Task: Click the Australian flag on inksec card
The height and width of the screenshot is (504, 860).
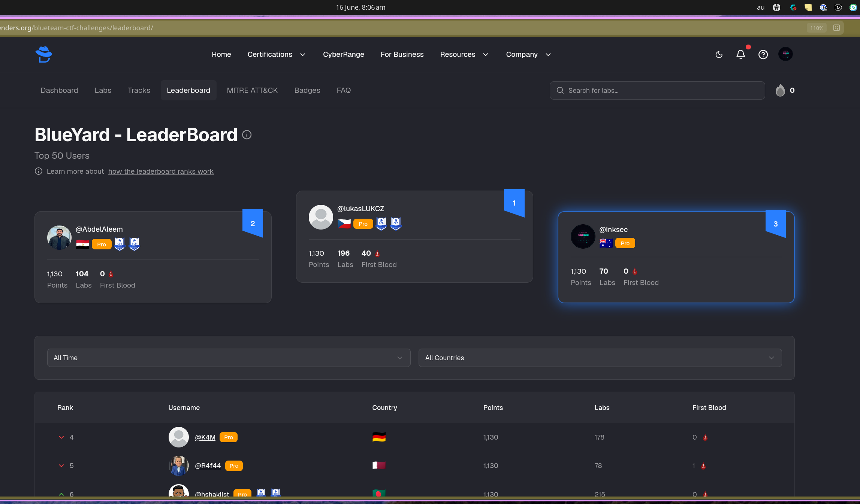Action: tap(606, 243)
